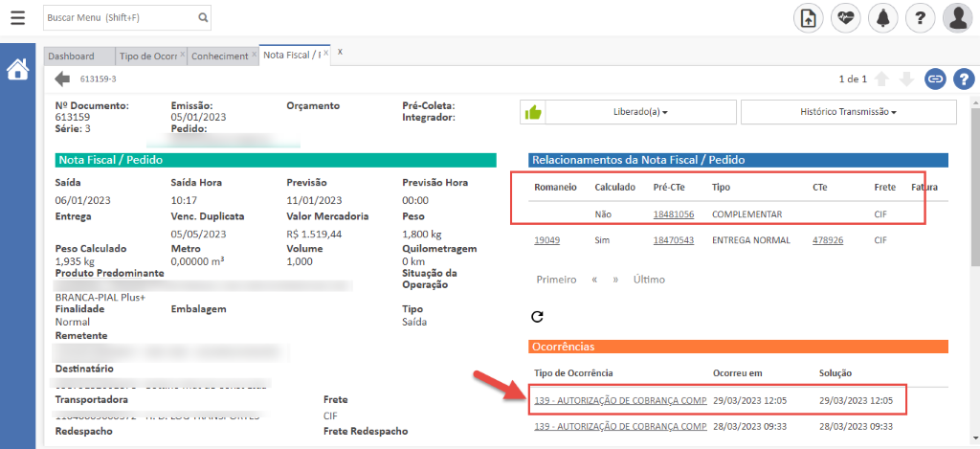Expand the Liberado(a) dropdown

(640, 112)
